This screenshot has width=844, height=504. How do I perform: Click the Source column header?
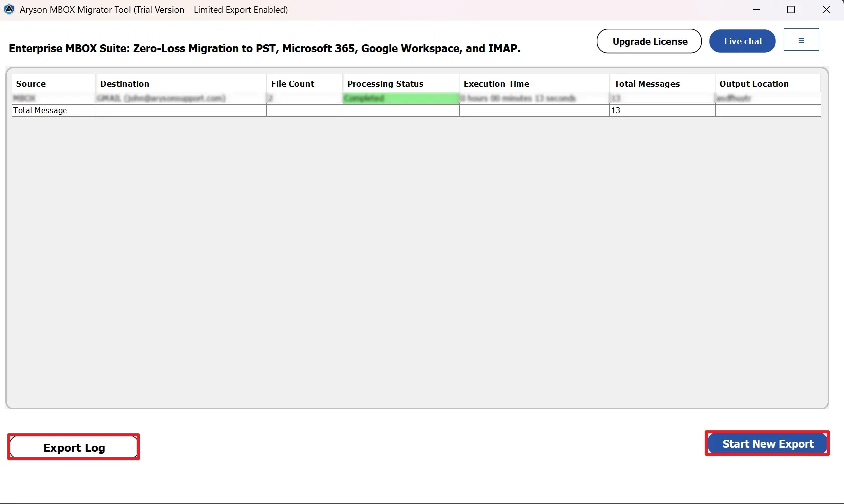pos(54,84)
